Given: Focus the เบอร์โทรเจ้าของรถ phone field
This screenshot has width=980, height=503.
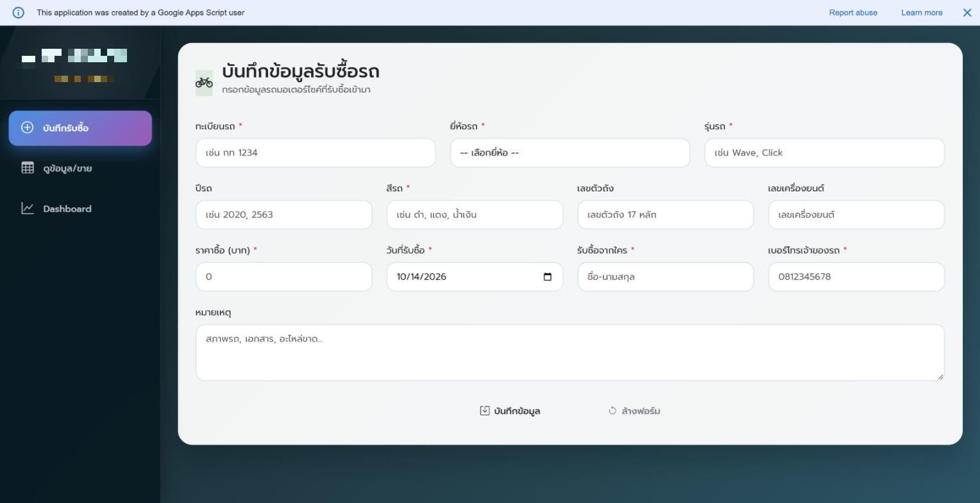Looking at the screenshot, I should 856,277.
